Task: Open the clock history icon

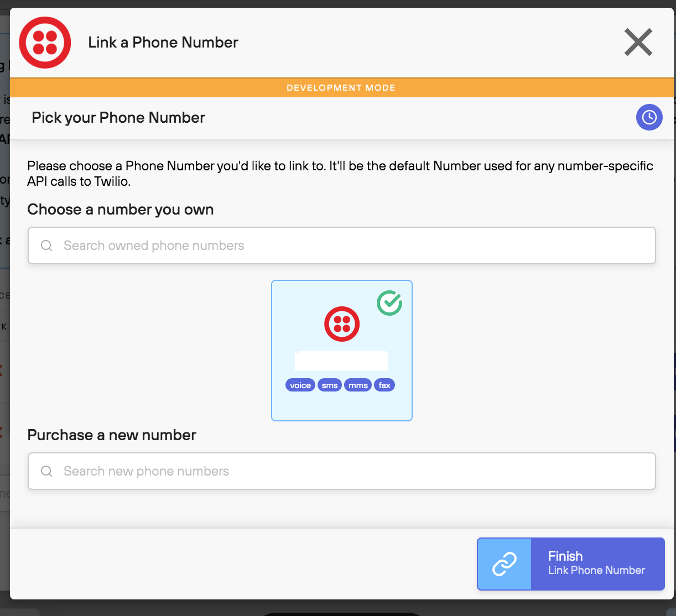Action: [x=649, y=117]
